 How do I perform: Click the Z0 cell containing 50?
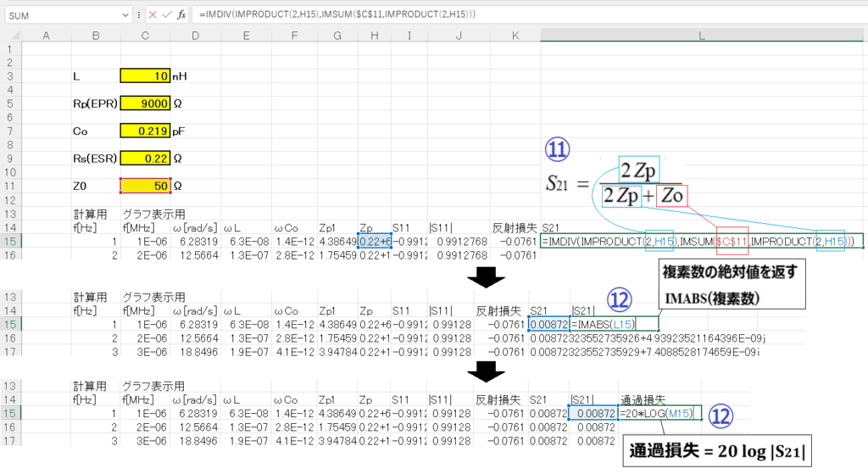(146, 186)
